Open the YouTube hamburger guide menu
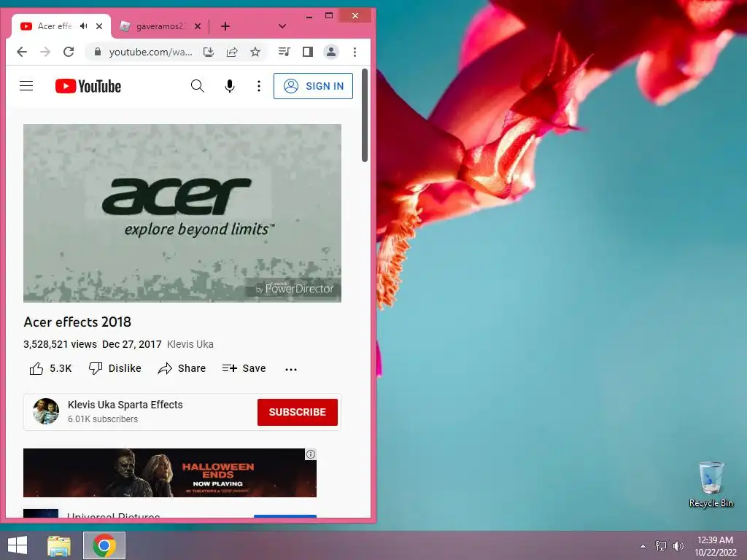 click(26, 86)
